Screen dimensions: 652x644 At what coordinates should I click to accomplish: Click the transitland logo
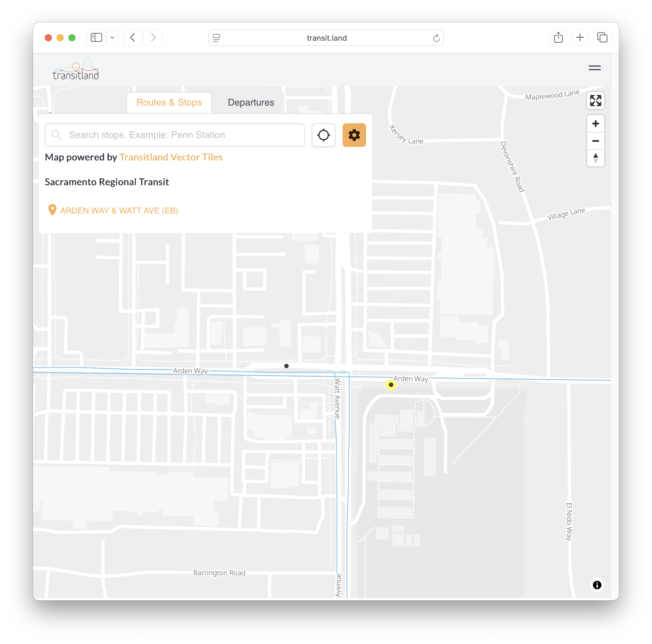coord(76,69)
